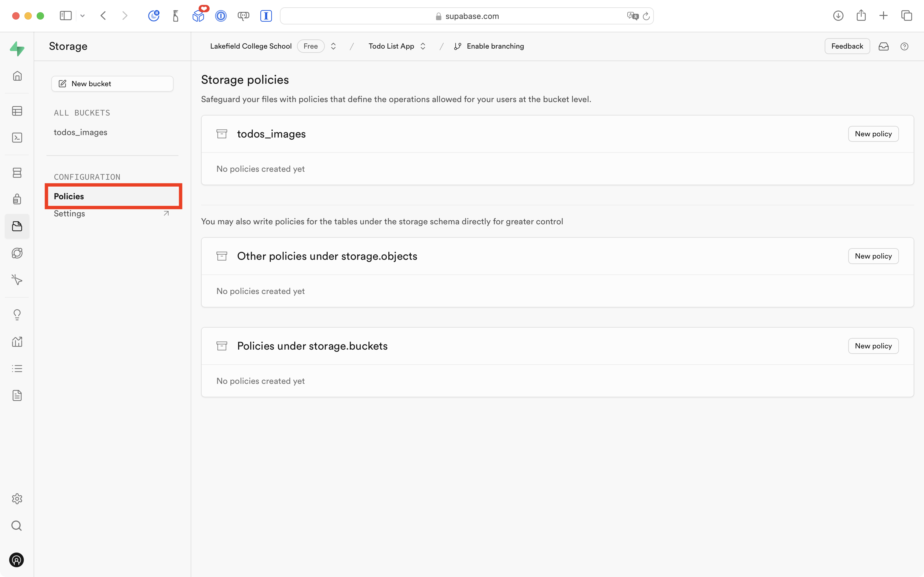Open the SQL Editor sidebar icon
Image resolution: width=924 pixels, height=577 pixels.
(x=17, y=138)
